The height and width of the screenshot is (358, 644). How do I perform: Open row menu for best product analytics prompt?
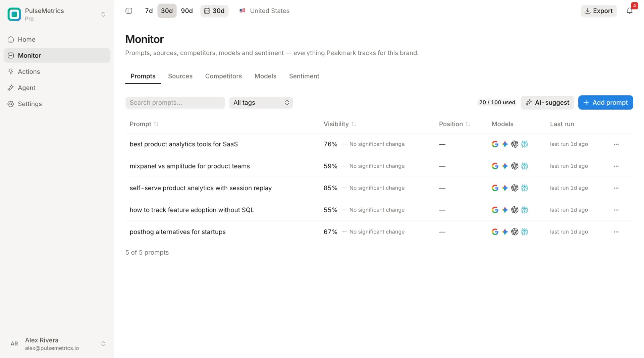(x=616, y=144)
